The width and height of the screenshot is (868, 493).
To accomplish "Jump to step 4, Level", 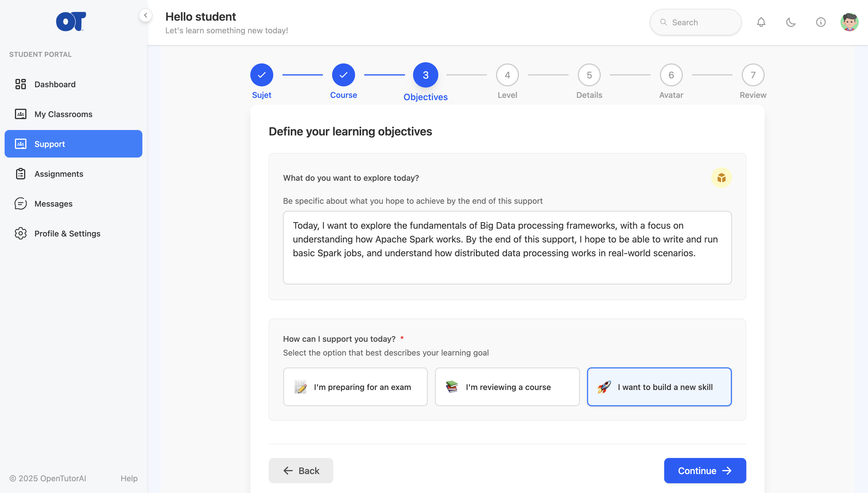I will 507,75.
